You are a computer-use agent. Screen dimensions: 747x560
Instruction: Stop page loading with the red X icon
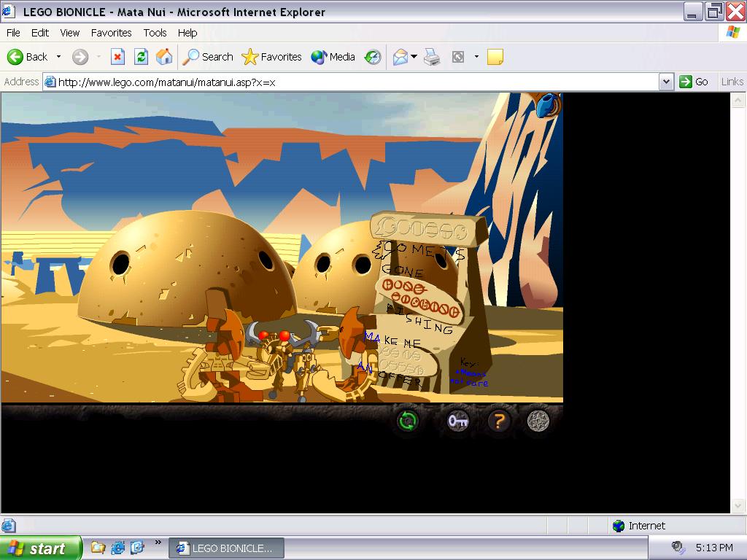[x=117, y=57]
